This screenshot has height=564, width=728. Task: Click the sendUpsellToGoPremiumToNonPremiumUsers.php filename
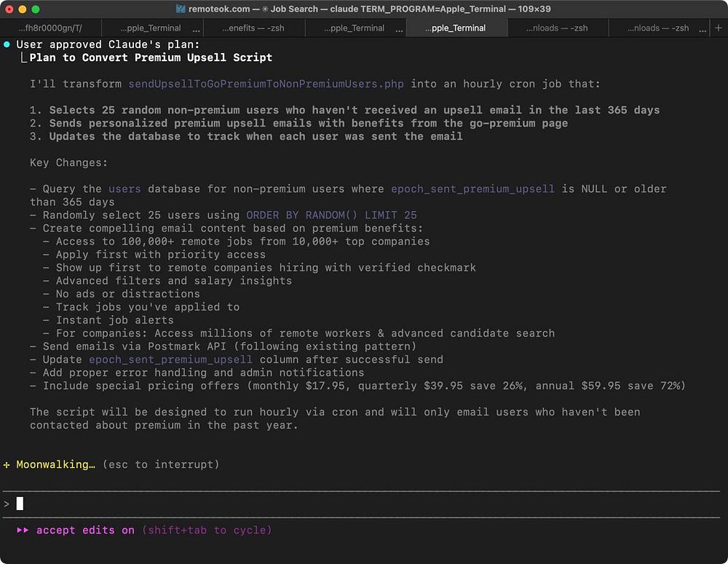[266, 84]
